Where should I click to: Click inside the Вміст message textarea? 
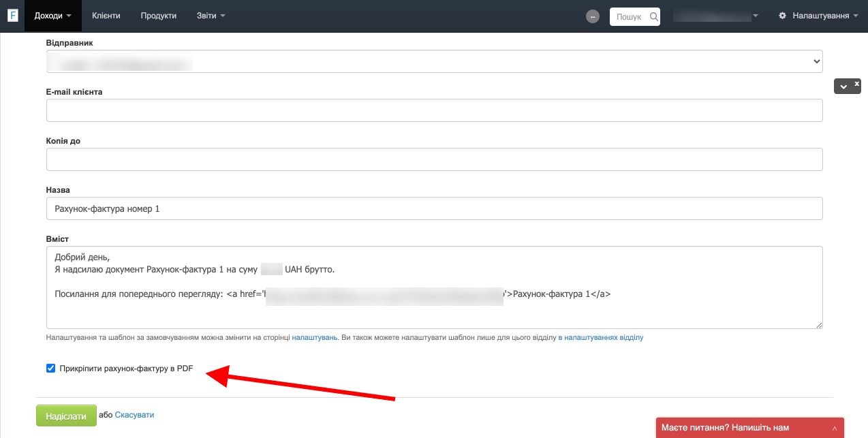coord(435,287)
